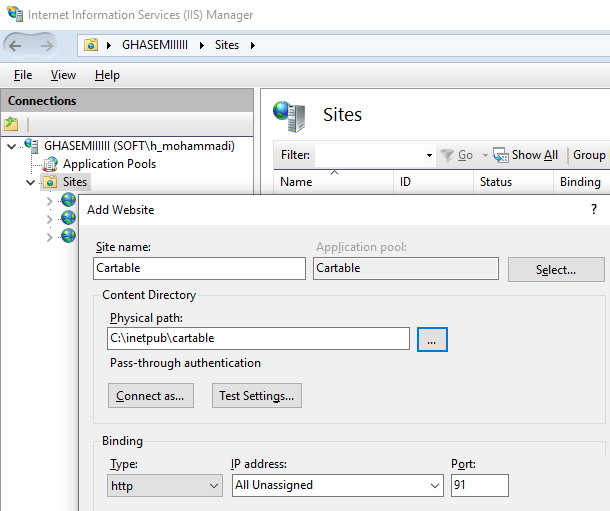Click the server icon beside GHASEMIIIIII node

pos(31,145)
